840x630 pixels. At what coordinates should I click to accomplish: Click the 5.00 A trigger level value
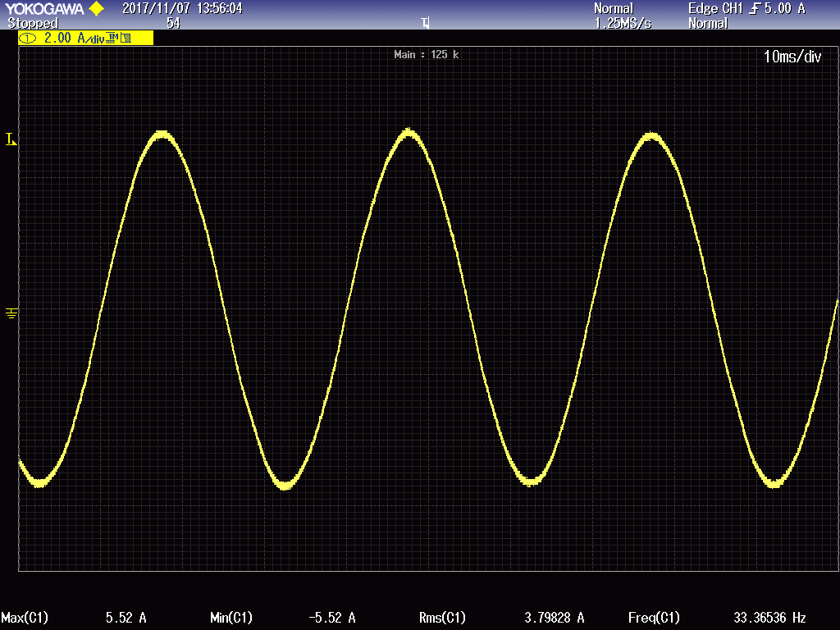click(x=784, y=8)
